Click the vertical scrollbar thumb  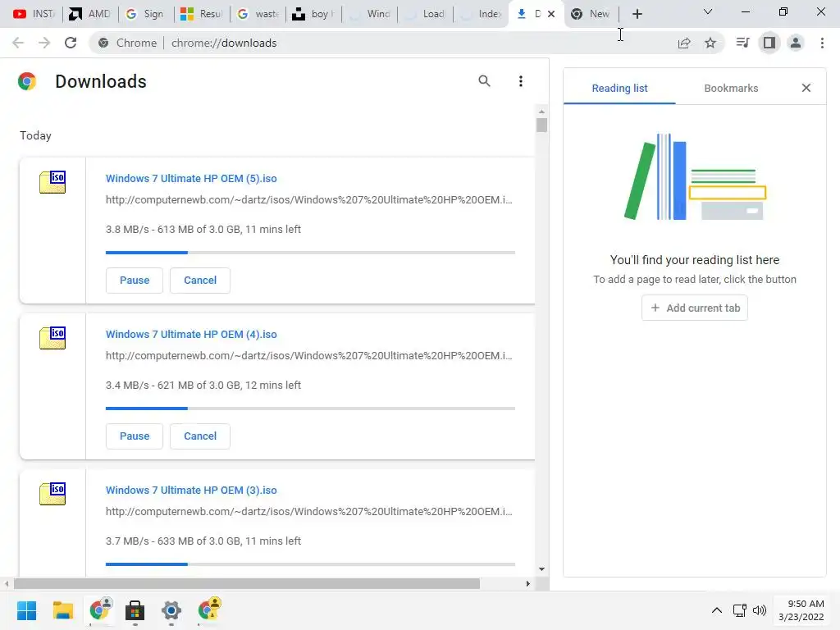pyautogui.click(x=541, y=125)
